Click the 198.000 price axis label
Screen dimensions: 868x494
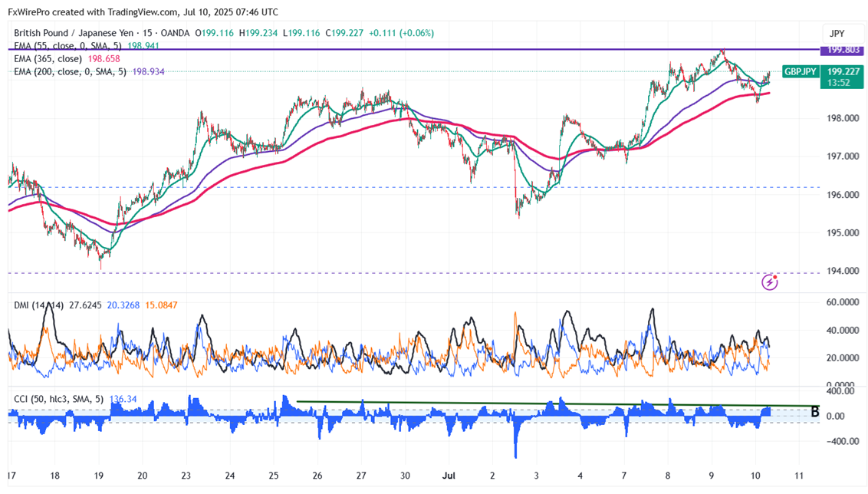843,118
